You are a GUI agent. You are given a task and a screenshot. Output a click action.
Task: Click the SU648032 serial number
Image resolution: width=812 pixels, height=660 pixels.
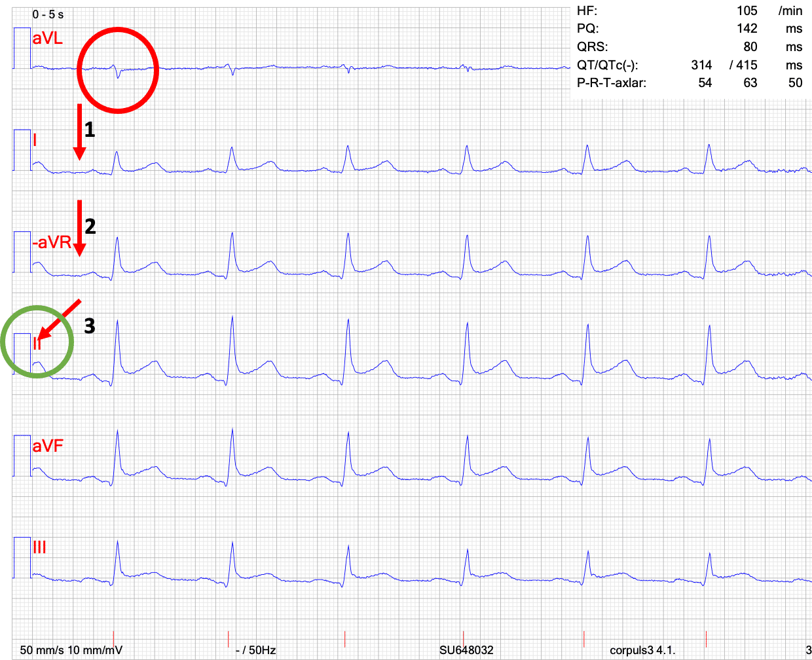pyautogui.click(x=466, y=650)
